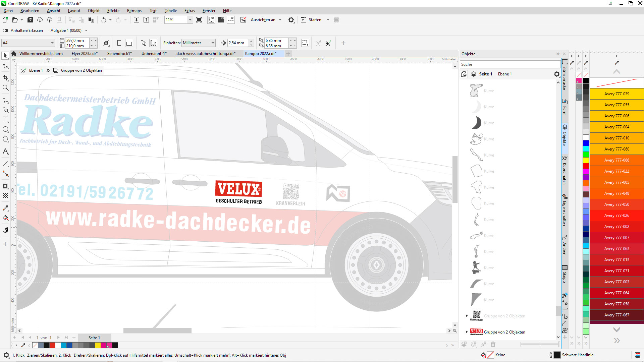Click the nudge distance 2,54 mm field

pyautogui.click(x=238, y=43)
